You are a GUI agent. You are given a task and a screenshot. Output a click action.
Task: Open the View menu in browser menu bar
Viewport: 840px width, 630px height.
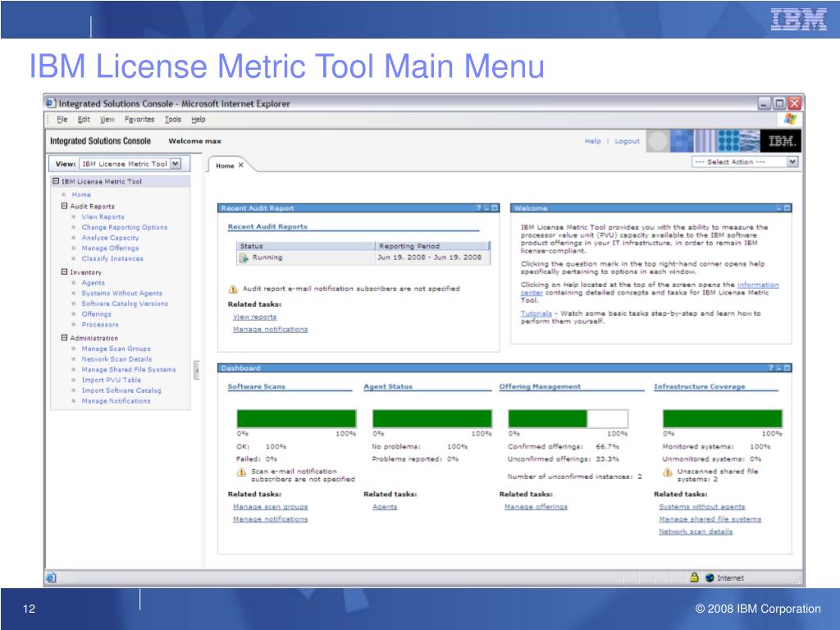tap(107, 120)
